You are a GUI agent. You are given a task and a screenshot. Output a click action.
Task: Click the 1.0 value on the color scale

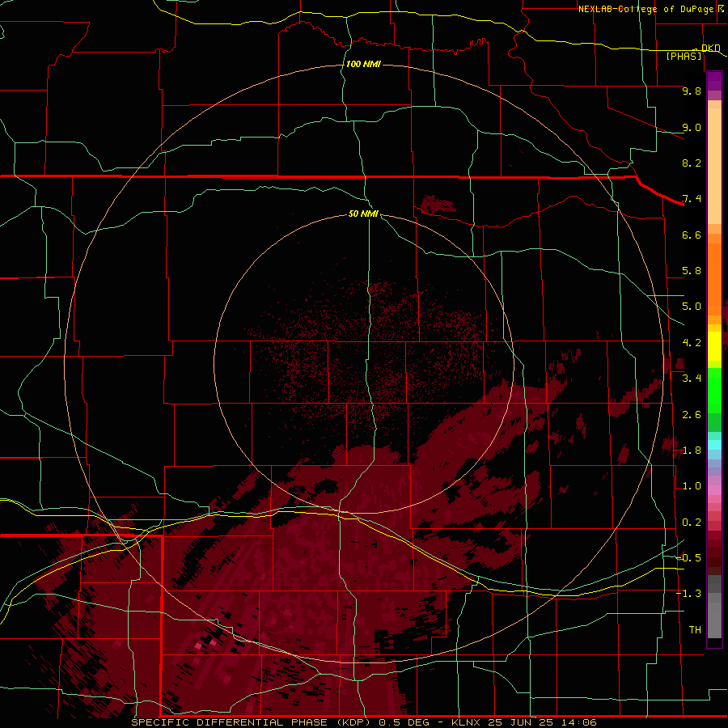point(692,486)
